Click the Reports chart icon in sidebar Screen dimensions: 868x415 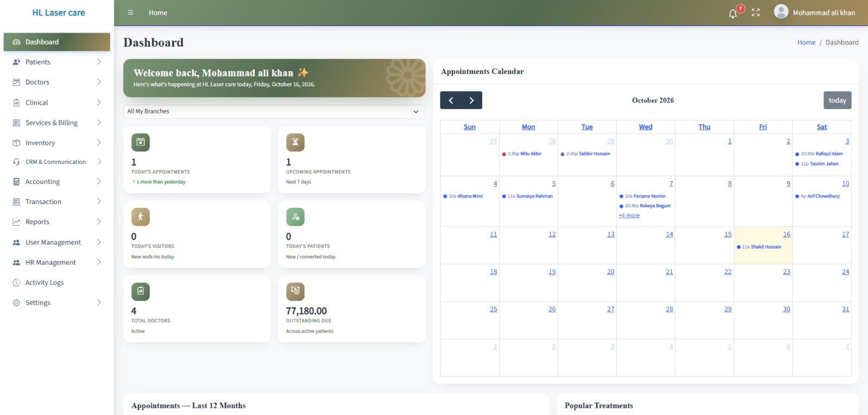coord(16,222)
